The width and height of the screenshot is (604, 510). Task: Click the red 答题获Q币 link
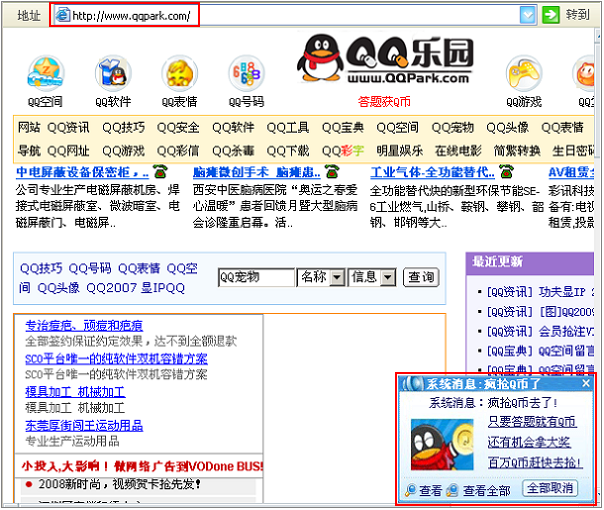pos(384,102)
